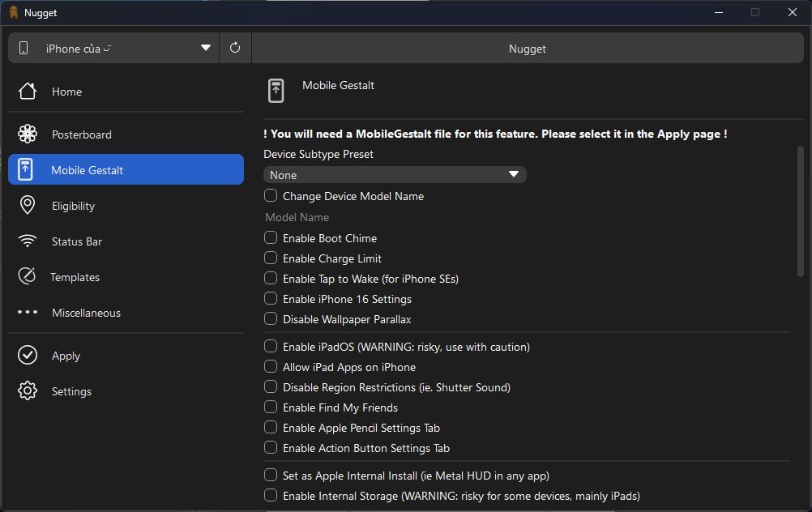The width and height of the screenshot is (812, 512).
Task: Click the Home house icon in sidebar
Action: 28,91
